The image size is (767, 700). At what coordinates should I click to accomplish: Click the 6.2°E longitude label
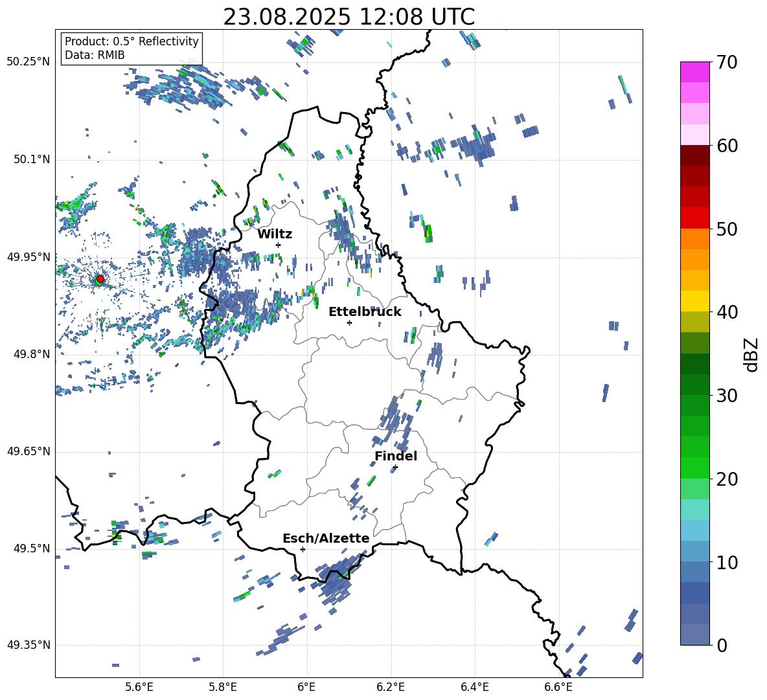point(391,687)
